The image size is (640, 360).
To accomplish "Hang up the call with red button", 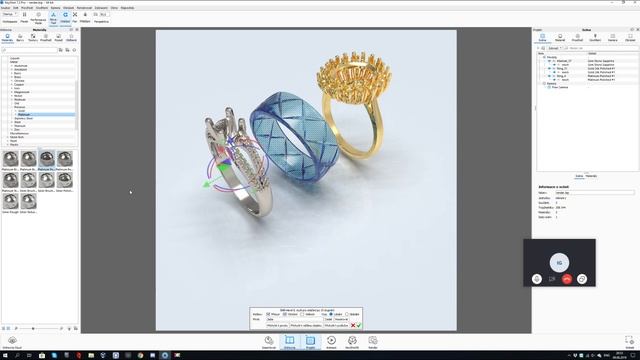I will 567,279.
